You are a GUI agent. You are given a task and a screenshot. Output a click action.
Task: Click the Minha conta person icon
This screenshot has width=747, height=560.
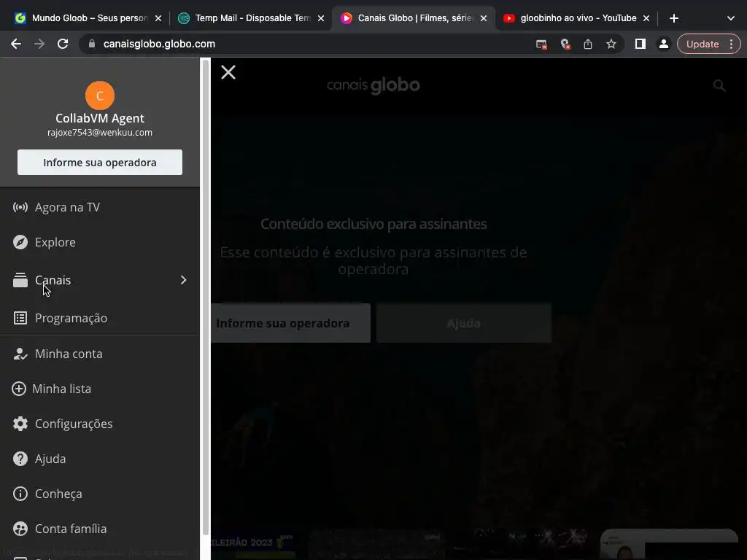[x=20, y=354]
